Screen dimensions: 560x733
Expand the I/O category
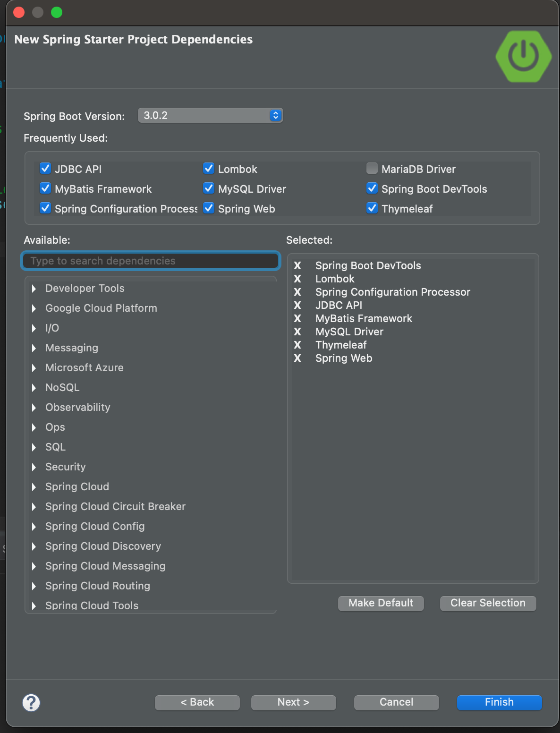coord(34,328)
